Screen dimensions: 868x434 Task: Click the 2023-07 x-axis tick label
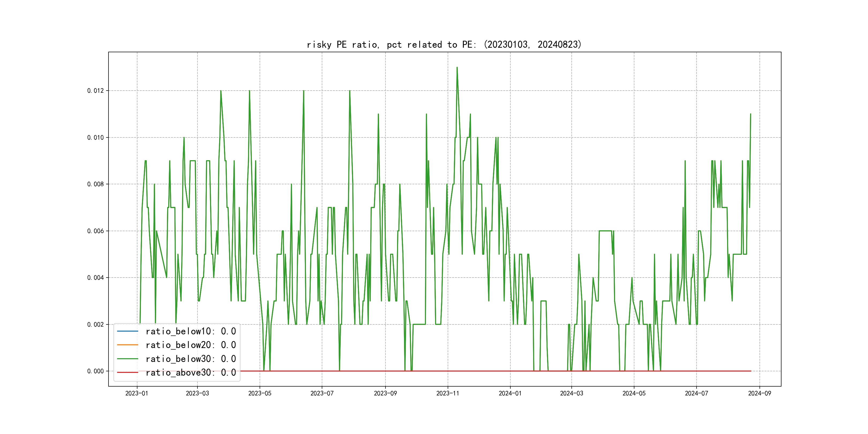coord(322,393)
